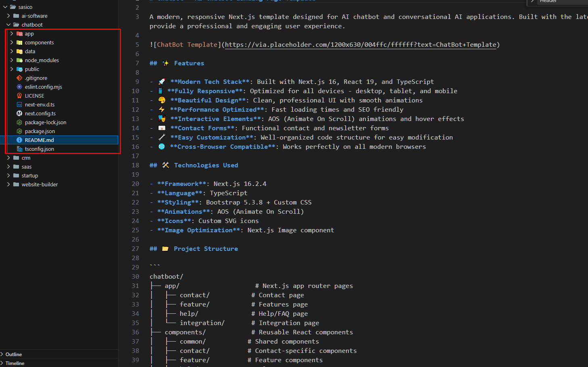
Task: Click the public folder icon
Action: click(x=19, y=69)
